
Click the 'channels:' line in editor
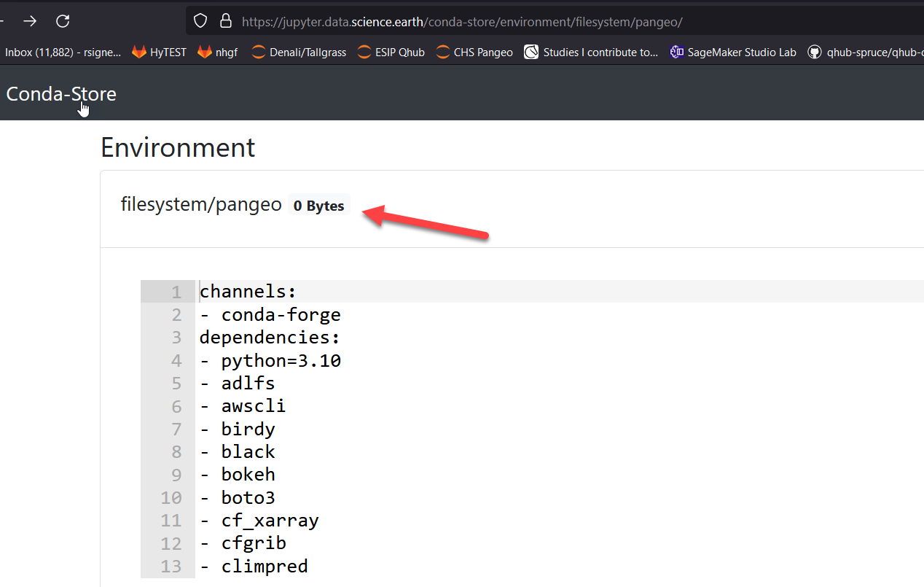pos(248,292)
